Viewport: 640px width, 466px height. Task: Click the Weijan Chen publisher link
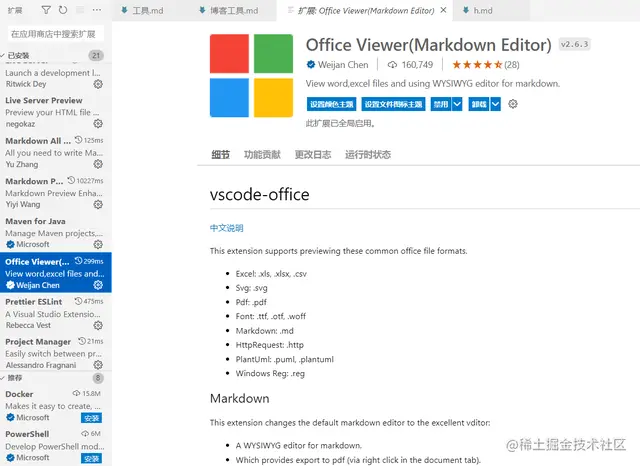(x=343, y=64)
